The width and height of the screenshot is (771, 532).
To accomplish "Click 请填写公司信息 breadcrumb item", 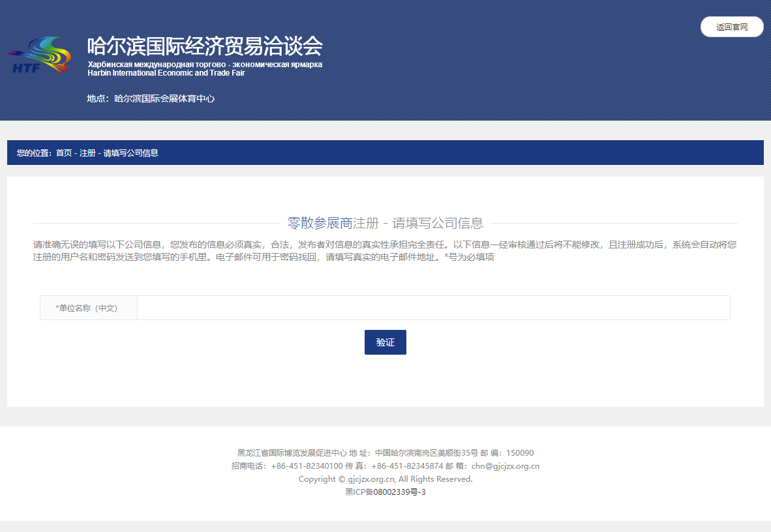I will [130, 153].
